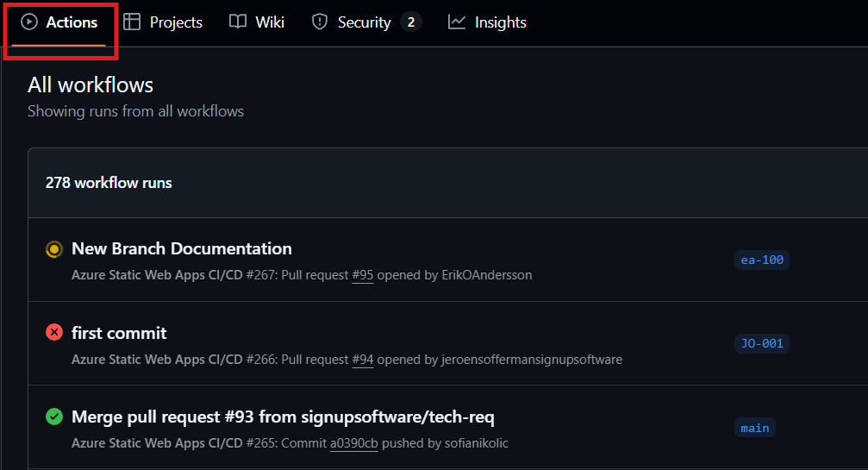Click the Security shield icon
Image resolution: width=868 pixels, height=470 pixels.
click(x=320, y=22)
